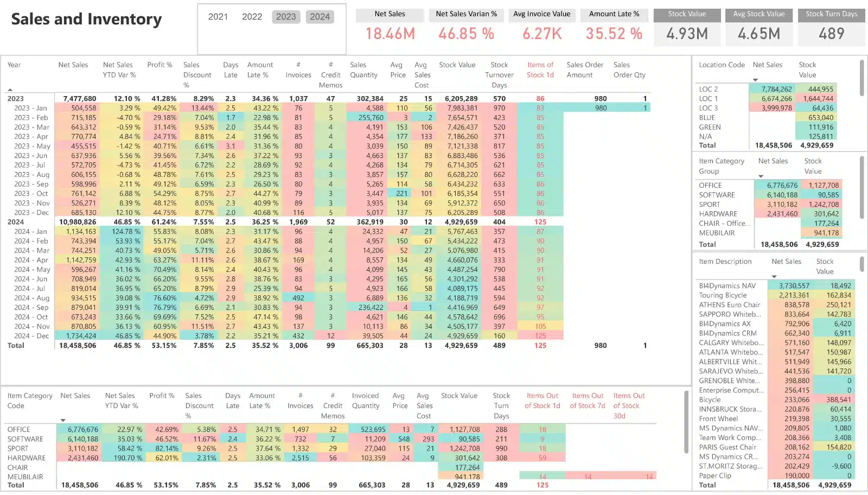
Task: Click the Stock Turn Days 489 card
Action: pyautogui.click(x=831, y=28)
